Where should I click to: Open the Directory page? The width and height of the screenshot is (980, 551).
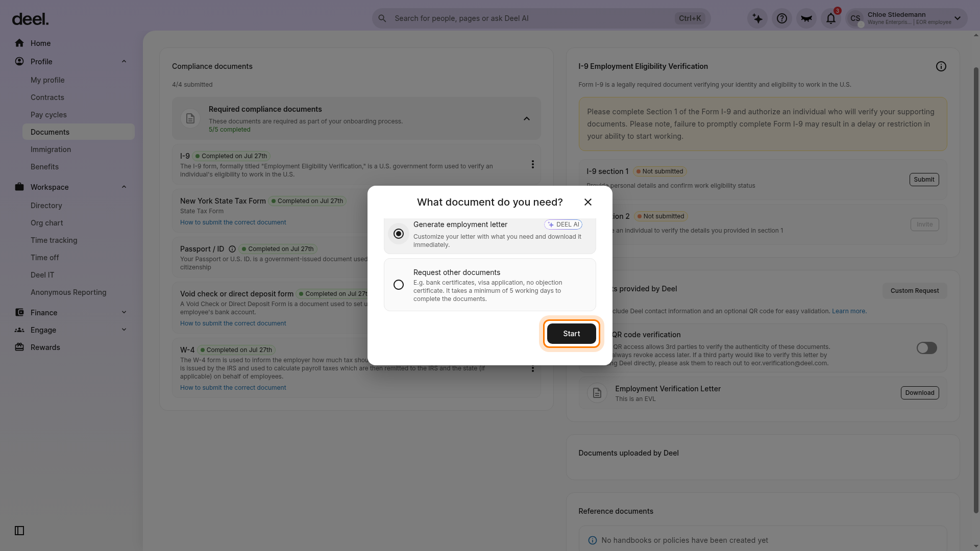46,206
